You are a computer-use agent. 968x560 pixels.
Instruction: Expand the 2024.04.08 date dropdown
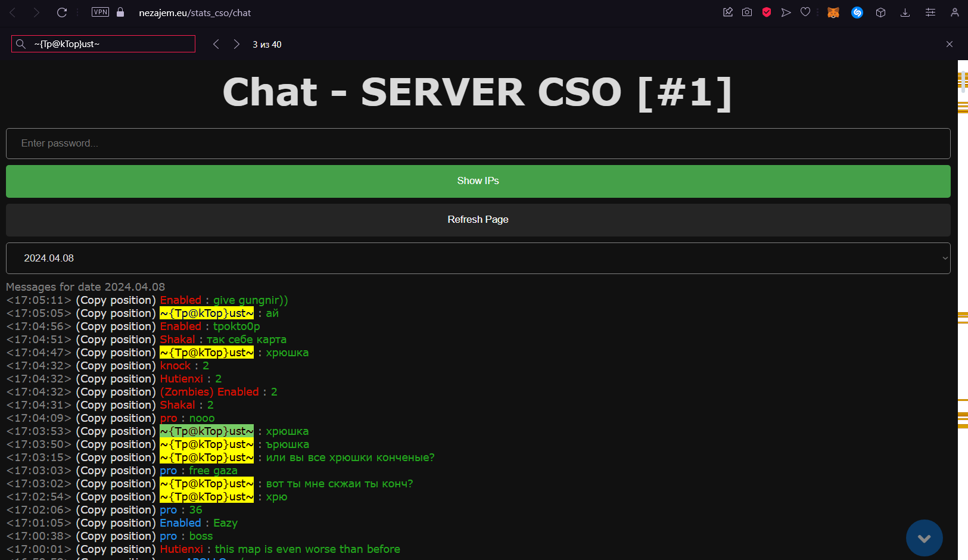478,259
